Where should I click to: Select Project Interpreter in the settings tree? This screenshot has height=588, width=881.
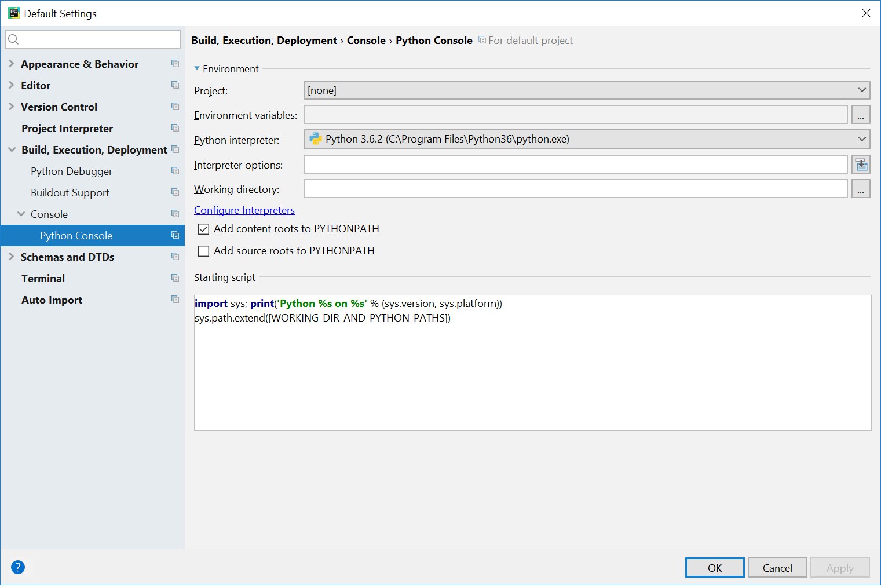click(67, 129)
